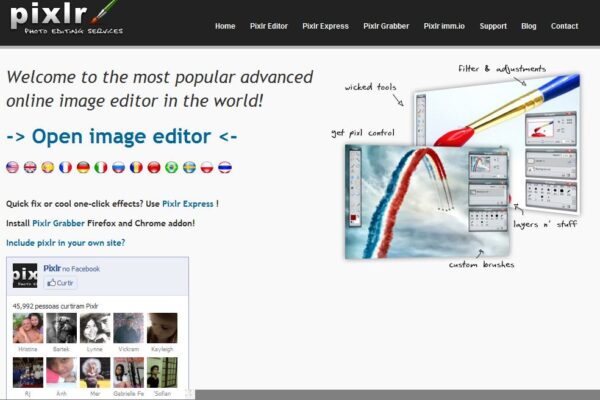600x400 pixels.
Task: Click the Contact navigation item
Action: (x=564, y=26)
